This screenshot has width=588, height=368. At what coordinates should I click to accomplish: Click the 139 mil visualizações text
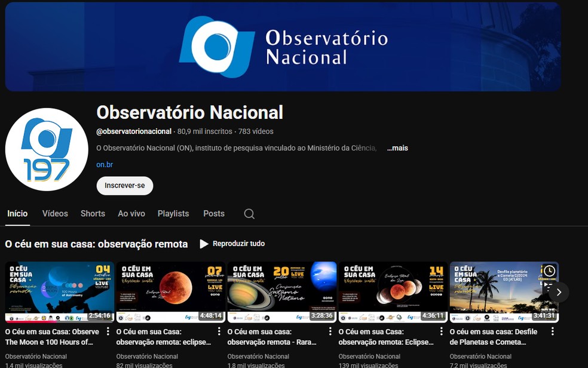tap(368, 365)
